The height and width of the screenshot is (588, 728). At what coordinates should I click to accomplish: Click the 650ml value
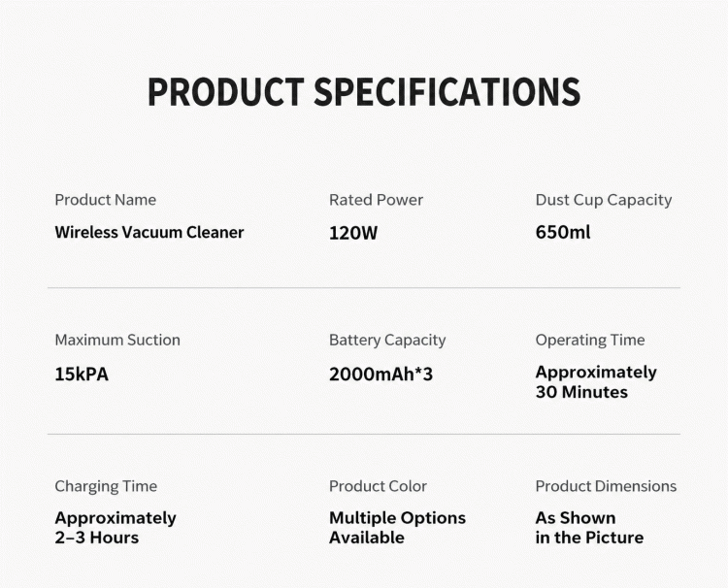pos(563,232)
